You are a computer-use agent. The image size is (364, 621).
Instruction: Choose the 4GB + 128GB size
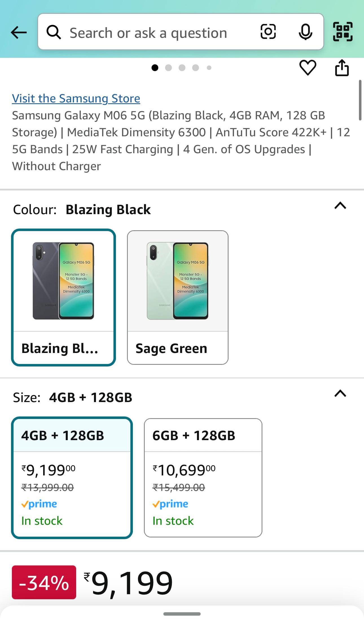pyautogui.click(x=72, y=477)
